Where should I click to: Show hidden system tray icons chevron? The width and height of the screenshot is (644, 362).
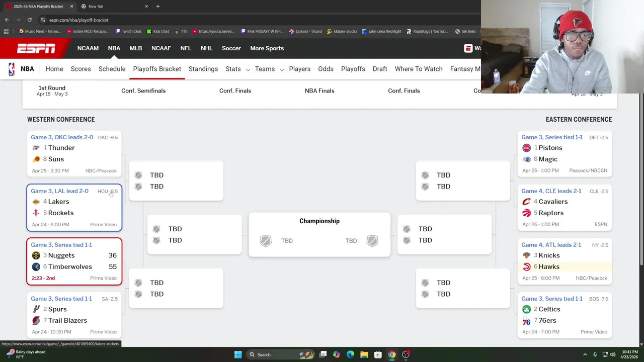(585, 354)
